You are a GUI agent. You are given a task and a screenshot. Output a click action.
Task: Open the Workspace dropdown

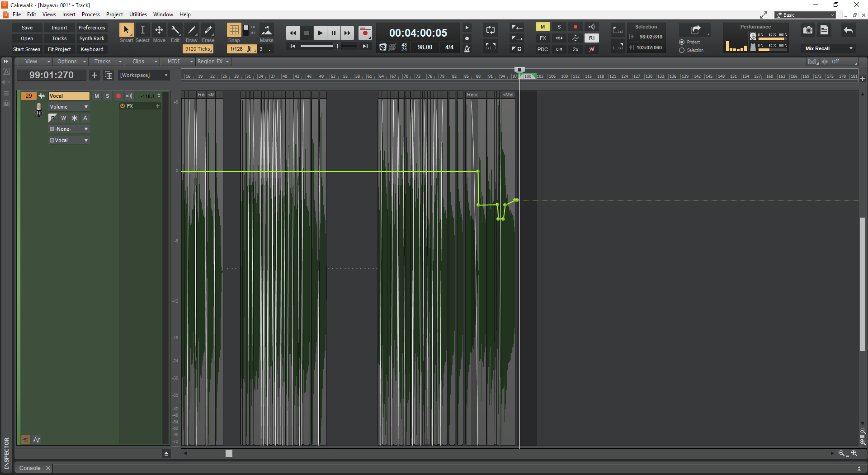coord(143,75)
